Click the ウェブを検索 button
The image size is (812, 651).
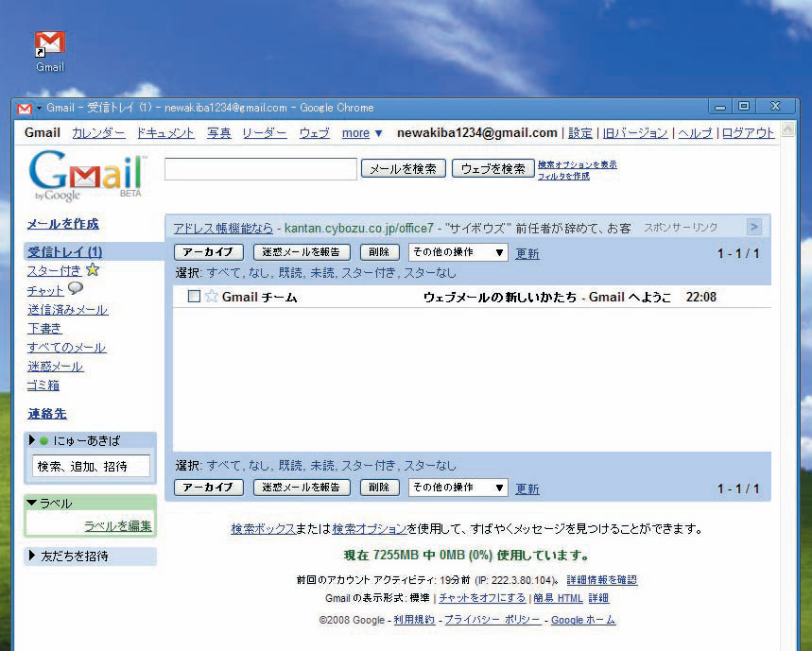(493, 169)
